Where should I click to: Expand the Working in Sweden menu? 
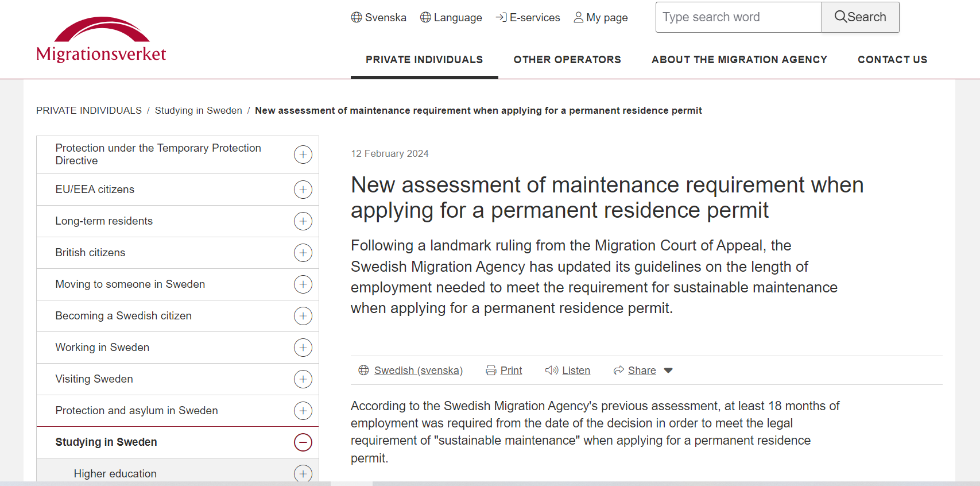pyautogui.click(x=303, y=348)
